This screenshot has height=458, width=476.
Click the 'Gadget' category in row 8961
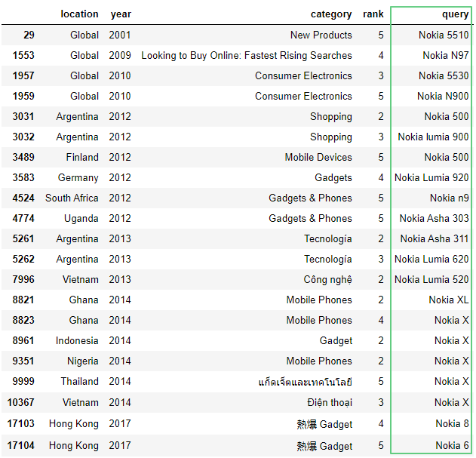336,340
